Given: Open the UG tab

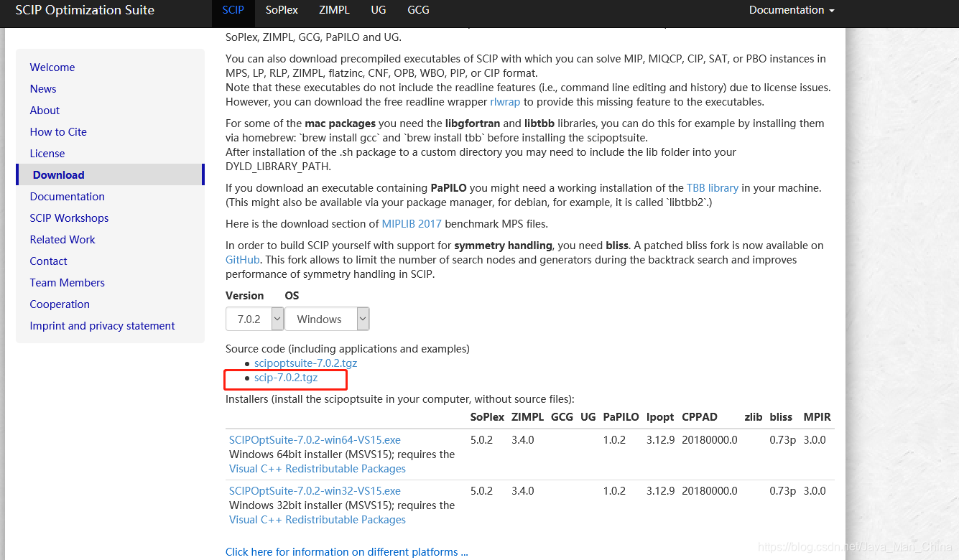Looking at the screenshot, I should tap(379, 10).
